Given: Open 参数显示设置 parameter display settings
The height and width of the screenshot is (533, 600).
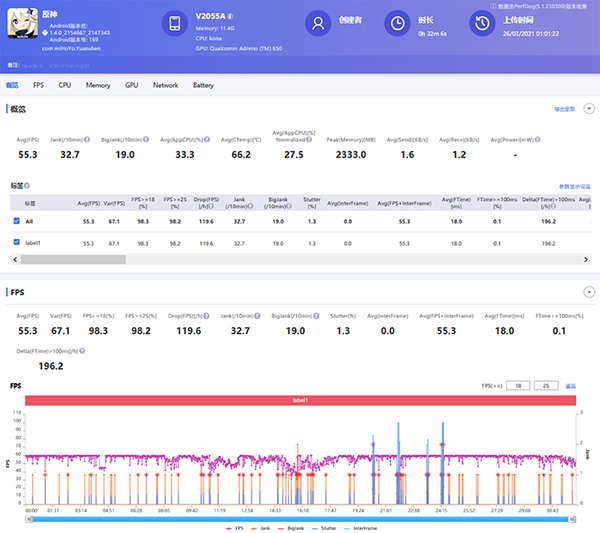Looking at the screenshot, I should coord(574,187).
